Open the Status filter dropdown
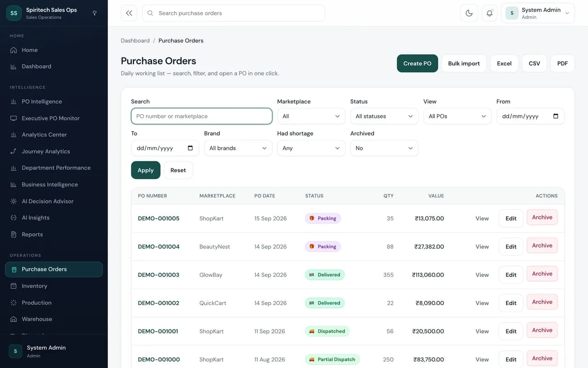The image size is (588, 368). pos(384,116)
